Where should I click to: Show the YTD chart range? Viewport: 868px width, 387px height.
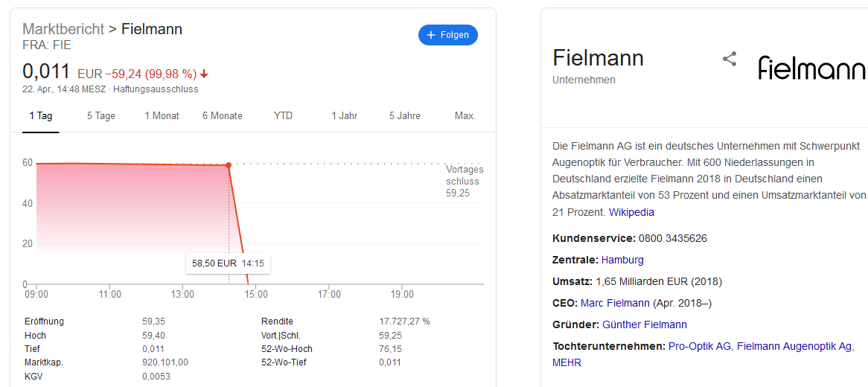[x=283, y=116]
